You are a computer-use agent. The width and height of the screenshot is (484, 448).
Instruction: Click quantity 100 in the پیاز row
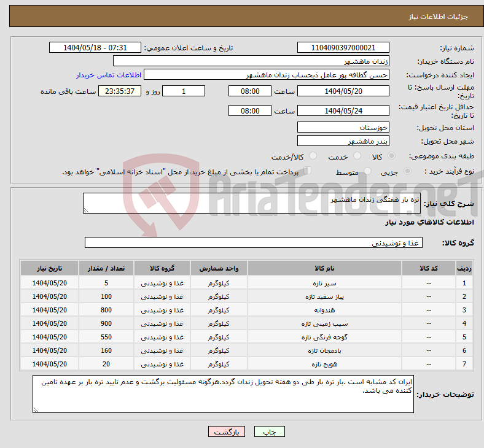[106, 296]
